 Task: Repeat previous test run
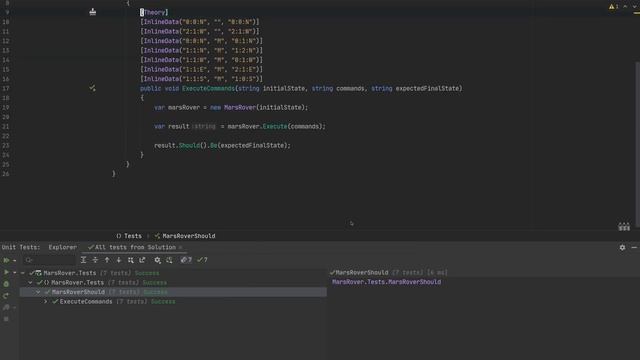6,296
